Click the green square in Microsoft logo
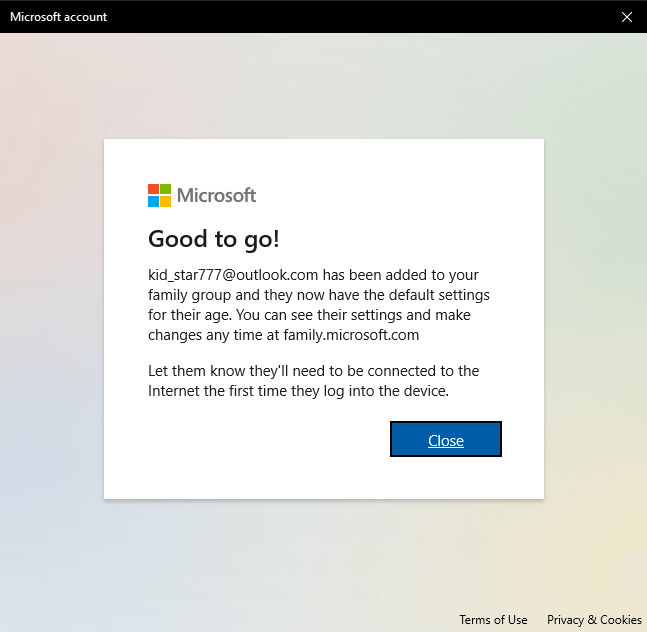 [x=166, y=189]
